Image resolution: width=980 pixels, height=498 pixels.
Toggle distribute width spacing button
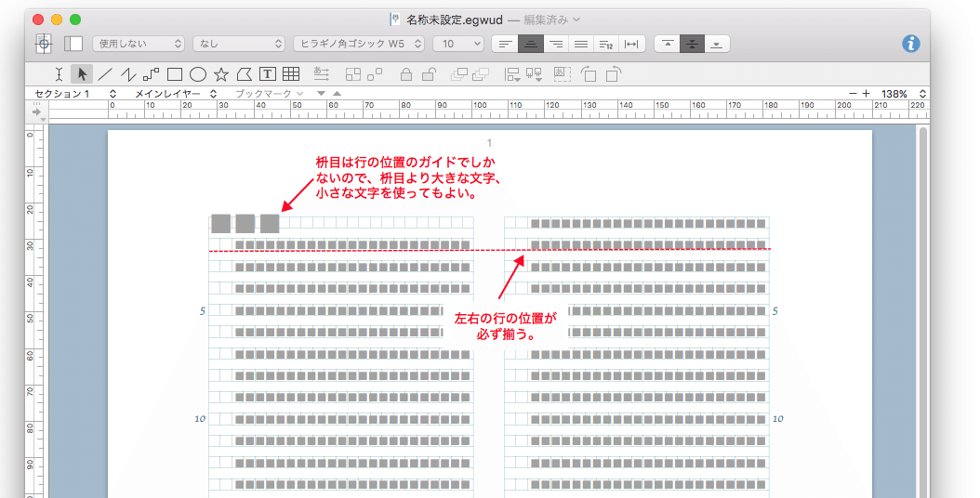(632, 44)
